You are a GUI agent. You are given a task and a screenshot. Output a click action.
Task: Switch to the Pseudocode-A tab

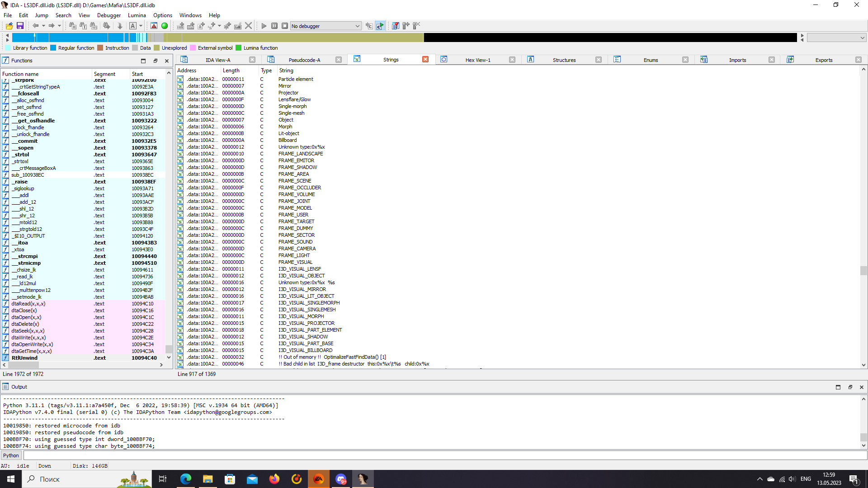point(304,60)
